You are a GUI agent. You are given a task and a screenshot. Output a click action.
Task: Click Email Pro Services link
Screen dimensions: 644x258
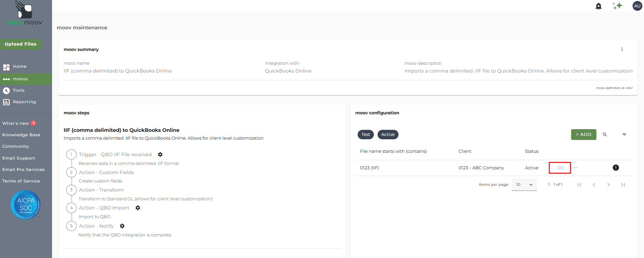[x=24, y=170]
